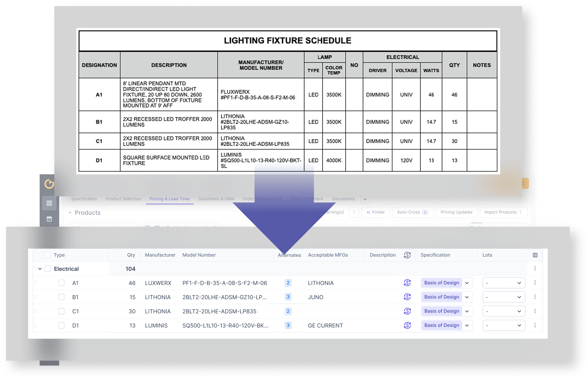Click the Model Number column header
The width and height of the screenshot is (588, 379).
199,255
